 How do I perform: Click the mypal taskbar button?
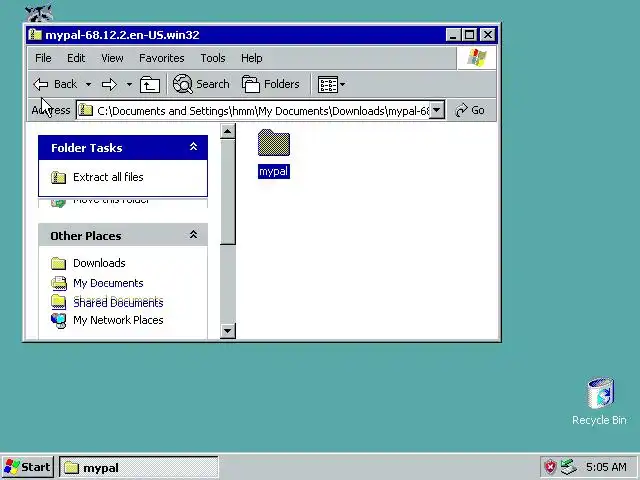tap(139, 467)
